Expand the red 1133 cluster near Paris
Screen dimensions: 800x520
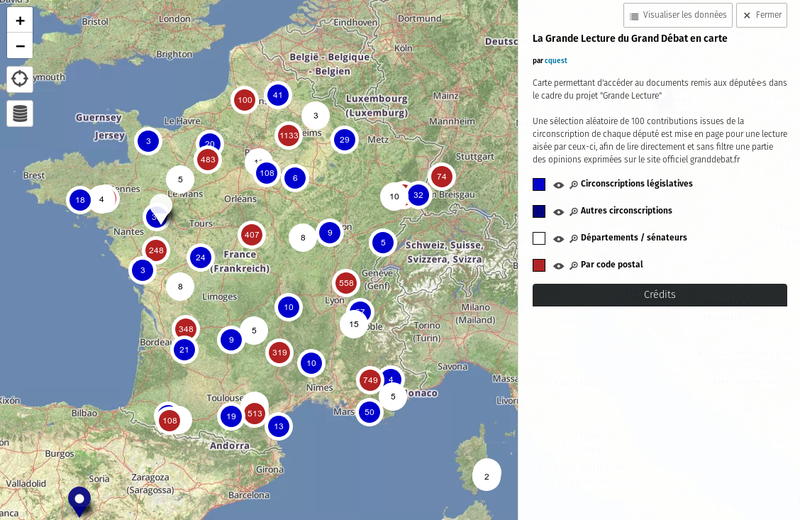coord(288,135)
